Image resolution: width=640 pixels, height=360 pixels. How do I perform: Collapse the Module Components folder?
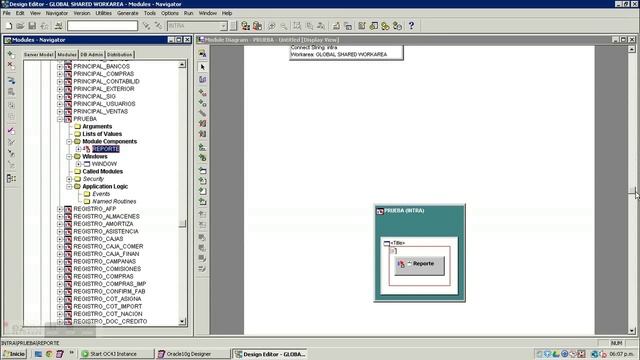click(x=69, y=142)
